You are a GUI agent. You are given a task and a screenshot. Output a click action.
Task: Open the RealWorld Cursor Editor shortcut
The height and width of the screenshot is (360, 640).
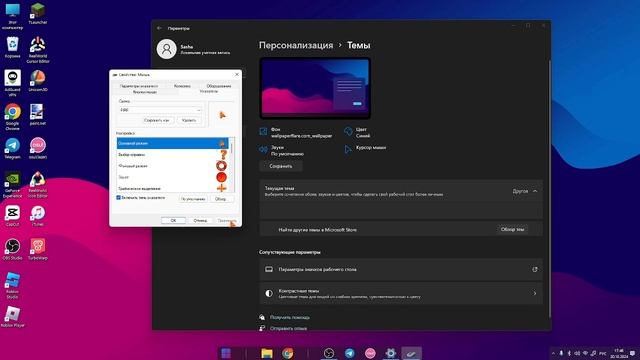(x=38, y=49)
